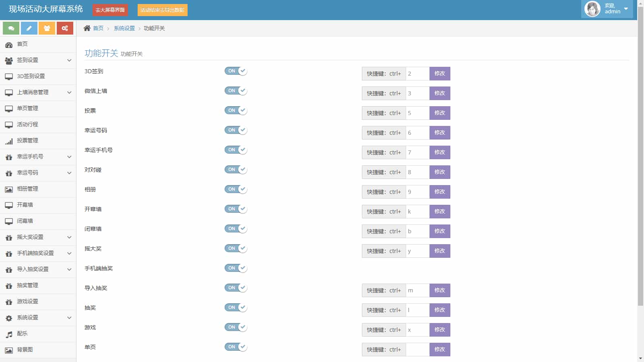This screenshot has width=644, height=362.
Task: Open 活动行程 in the sidebar
Action: click(27, 125)
